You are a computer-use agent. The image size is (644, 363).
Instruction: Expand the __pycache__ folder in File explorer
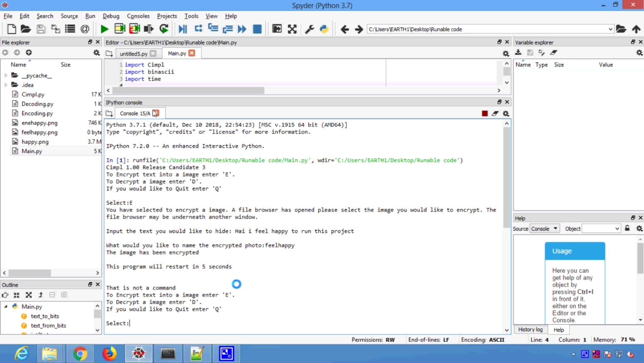6,76
